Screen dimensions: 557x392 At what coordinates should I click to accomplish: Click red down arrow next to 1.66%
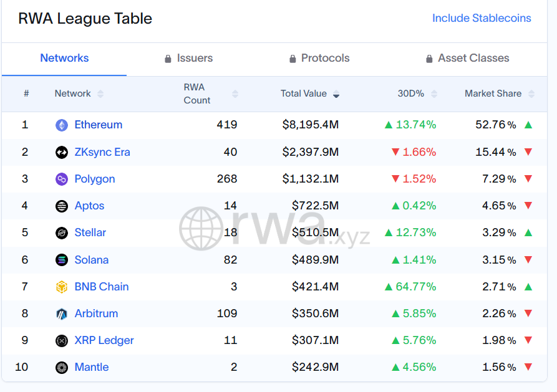point(395,152)
